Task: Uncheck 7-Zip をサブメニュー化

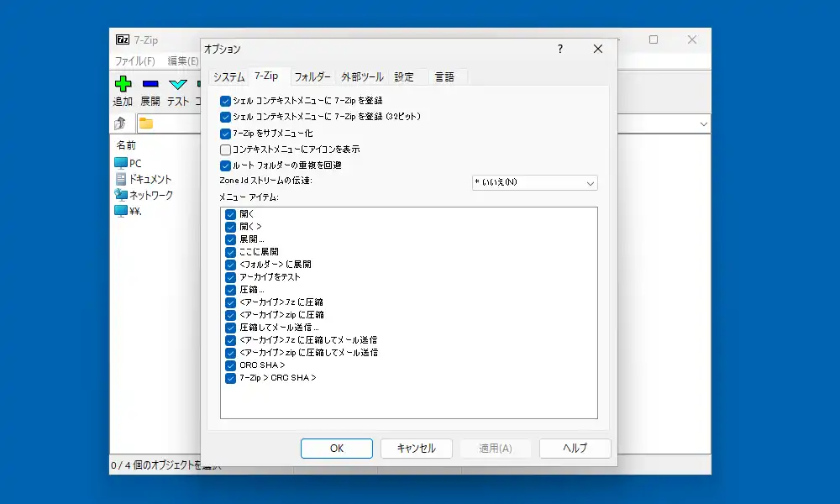Action: pyautogui.click(x=225, y=134)
